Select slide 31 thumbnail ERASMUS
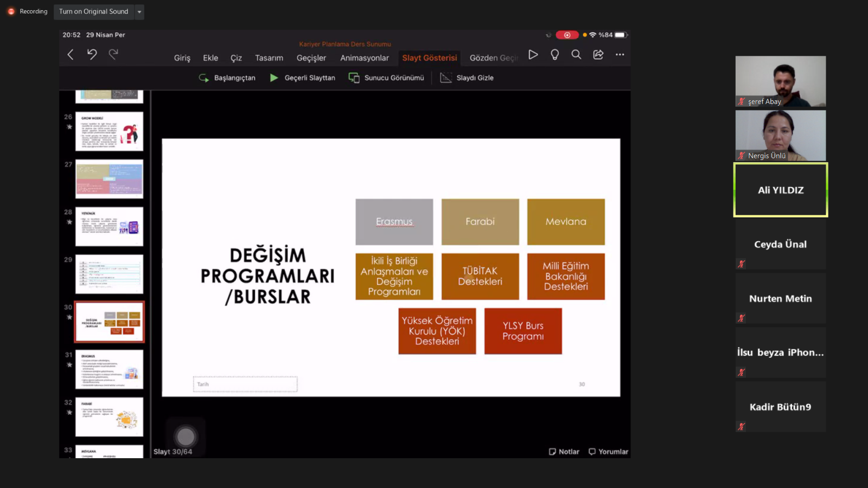 coord(109,370)
